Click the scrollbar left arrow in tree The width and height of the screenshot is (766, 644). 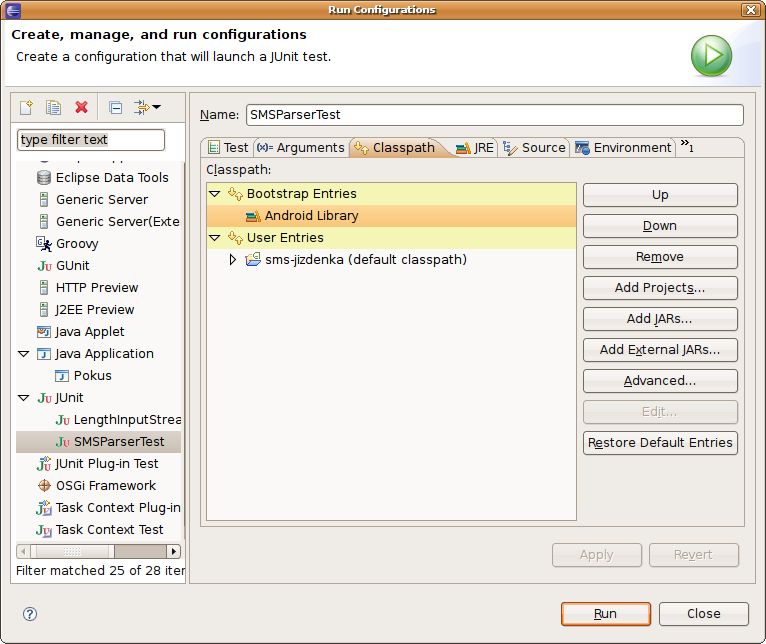(23, 552)
